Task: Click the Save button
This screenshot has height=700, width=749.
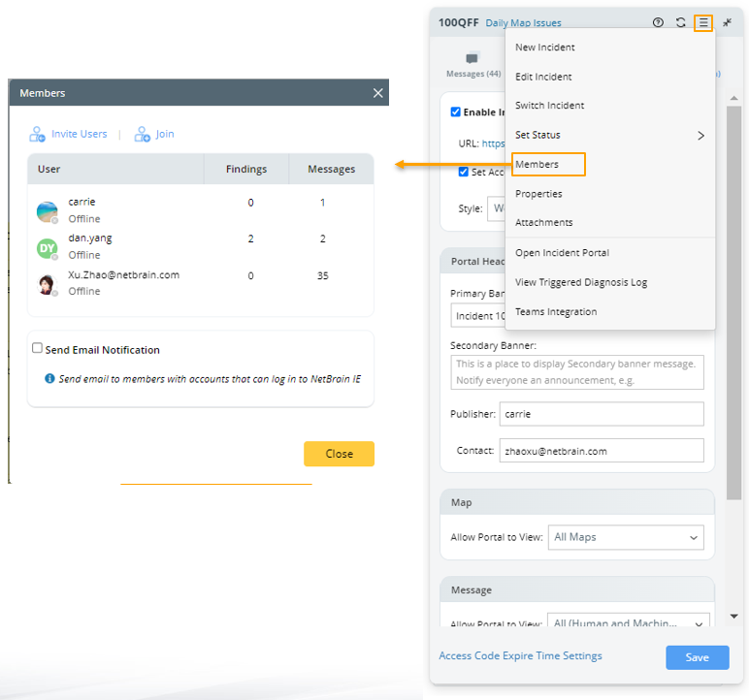Action: [x=698, y=657]
